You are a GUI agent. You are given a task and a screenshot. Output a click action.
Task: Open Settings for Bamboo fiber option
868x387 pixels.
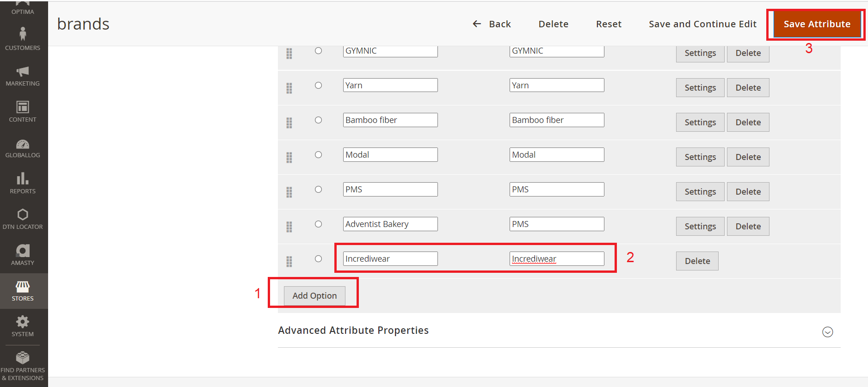700,122
